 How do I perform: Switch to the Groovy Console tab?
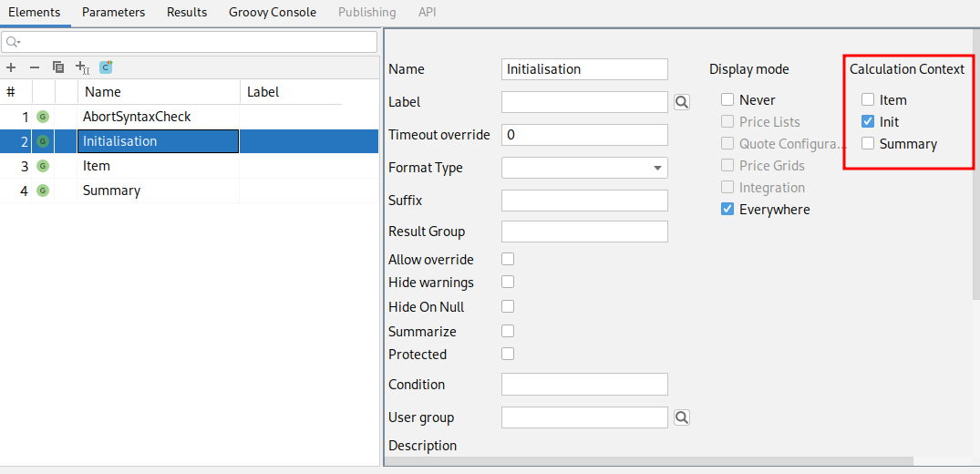coord(273,12)
